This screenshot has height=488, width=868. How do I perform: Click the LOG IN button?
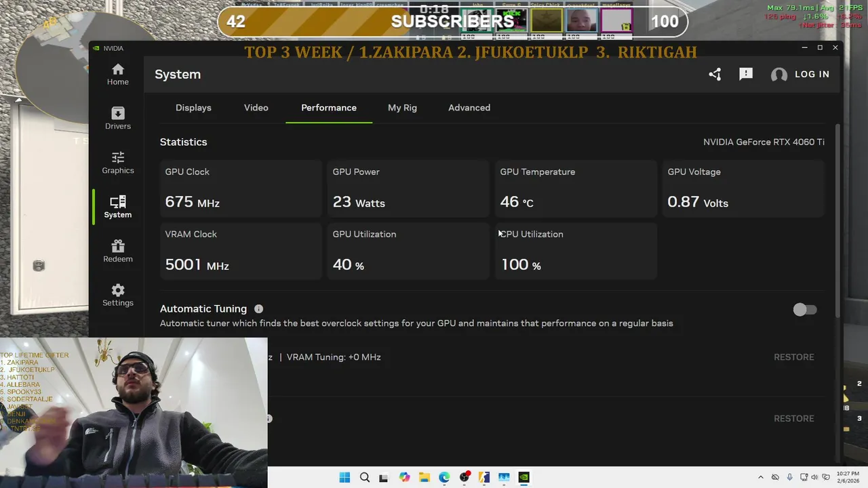812,75
